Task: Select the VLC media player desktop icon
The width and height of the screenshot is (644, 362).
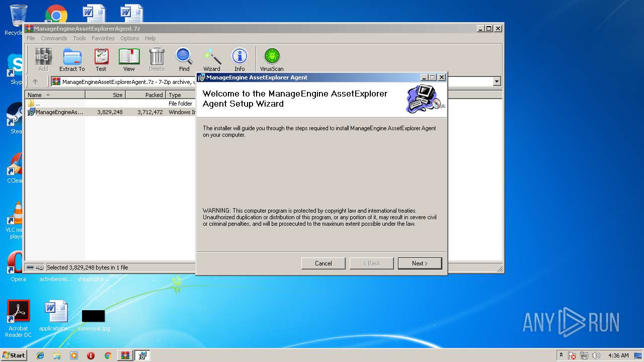Action: coord(16,220)
